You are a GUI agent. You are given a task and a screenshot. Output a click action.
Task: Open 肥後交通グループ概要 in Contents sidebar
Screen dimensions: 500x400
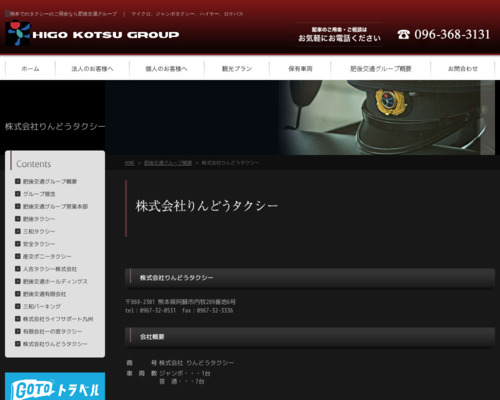(50, 181)
